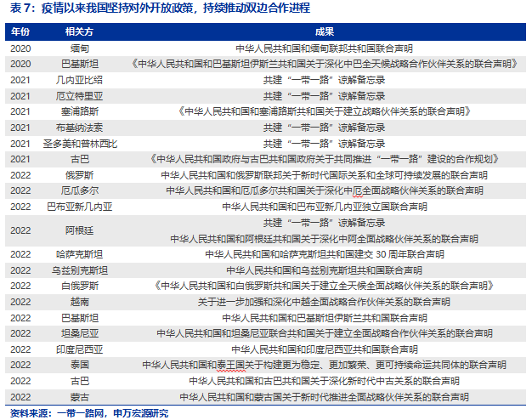532x420 pixels.
Task: Click the 深化中巴全天候战略合作伙伴关系 statement
Action: pos(325,64)
